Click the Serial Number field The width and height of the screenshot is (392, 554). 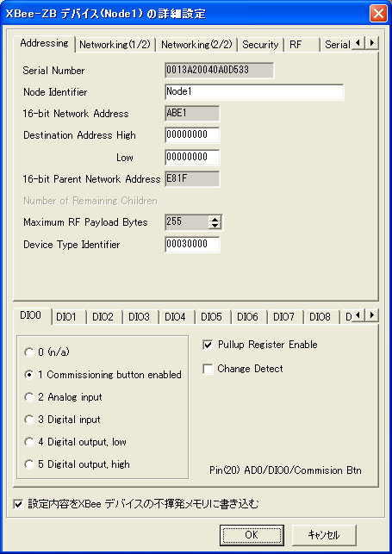219,70
